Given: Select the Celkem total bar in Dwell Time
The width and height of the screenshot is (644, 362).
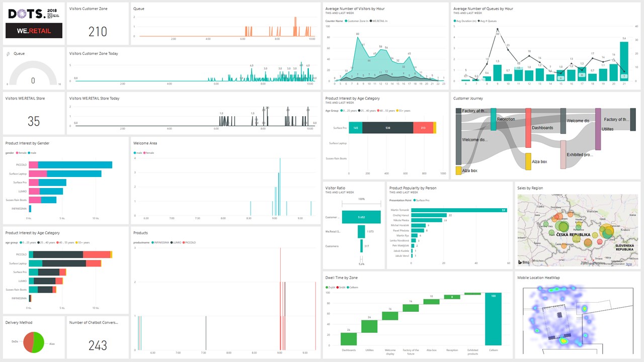Looking at the screenshot, I should pyautogui.click(x=493, y=319).
